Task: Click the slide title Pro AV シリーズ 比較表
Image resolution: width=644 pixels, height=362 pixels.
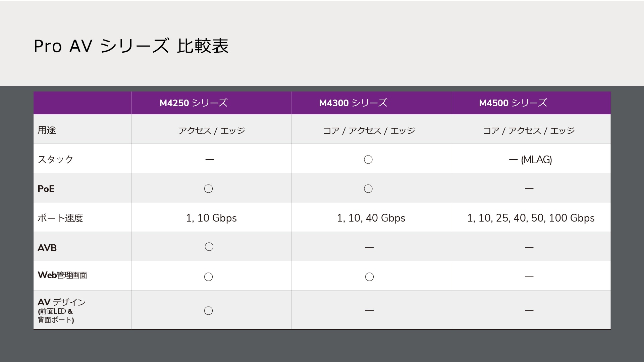Action: click(x=131, y=46)
